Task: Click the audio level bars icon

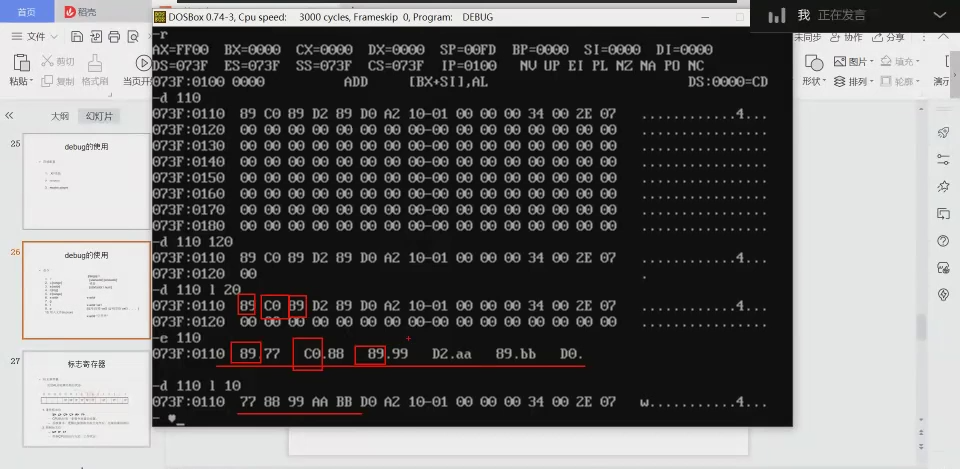Action: pyautogui.click(x=776, y=15)
